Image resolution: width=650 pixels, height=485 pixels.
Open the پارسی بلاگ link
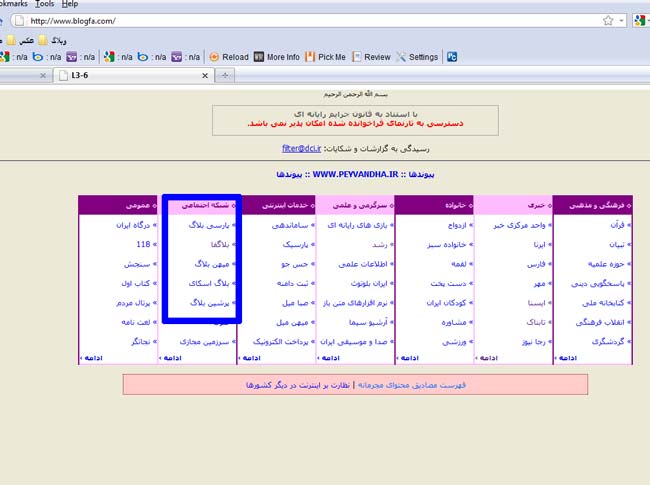209,225
